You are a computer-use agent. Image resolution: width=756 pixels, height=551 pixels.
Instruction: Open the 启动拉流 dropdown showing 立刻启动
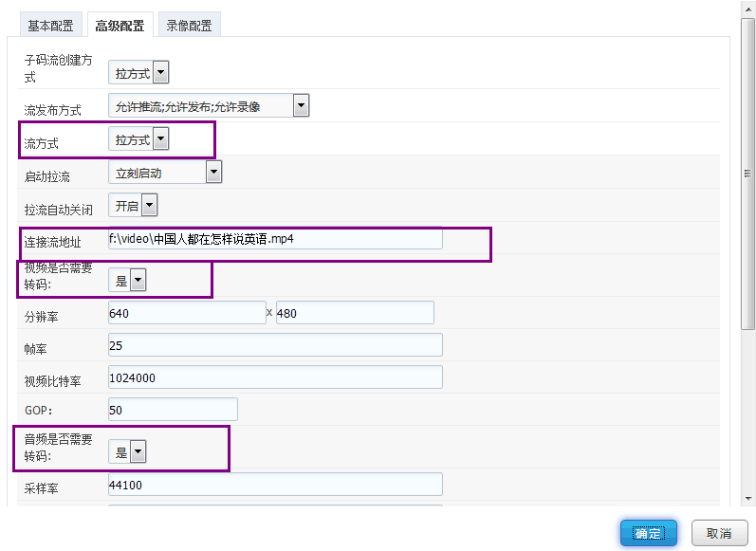[x=165, y=172]
